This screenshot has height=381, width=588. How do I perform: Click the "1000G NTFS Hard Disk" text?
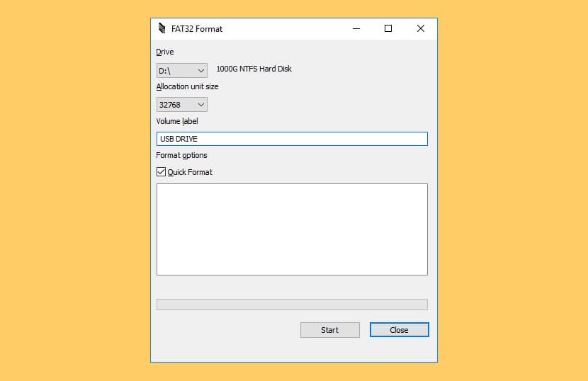pos(254,69)
